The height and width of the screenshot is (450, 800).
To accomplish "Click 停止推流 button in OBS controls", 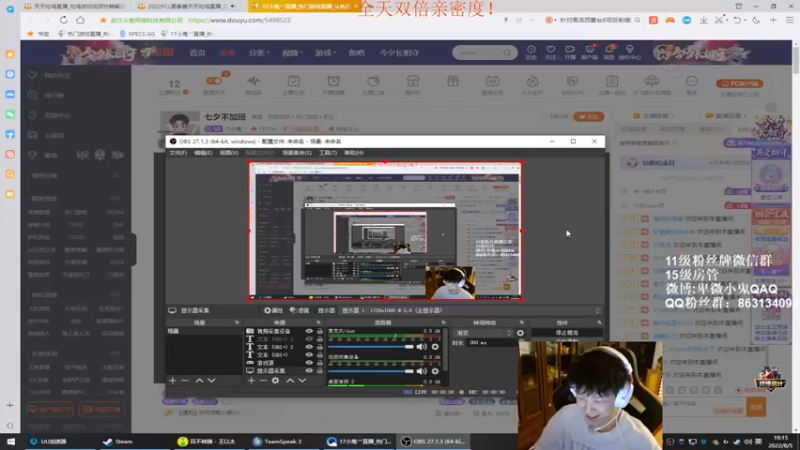I will coord(566,333).
